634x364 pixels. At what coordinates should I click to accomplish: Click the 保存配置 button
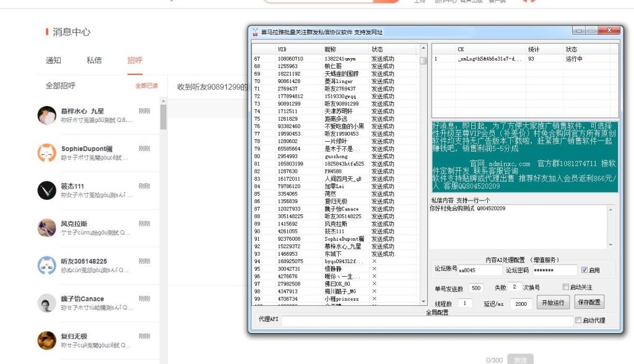click(x=589, y=303)
